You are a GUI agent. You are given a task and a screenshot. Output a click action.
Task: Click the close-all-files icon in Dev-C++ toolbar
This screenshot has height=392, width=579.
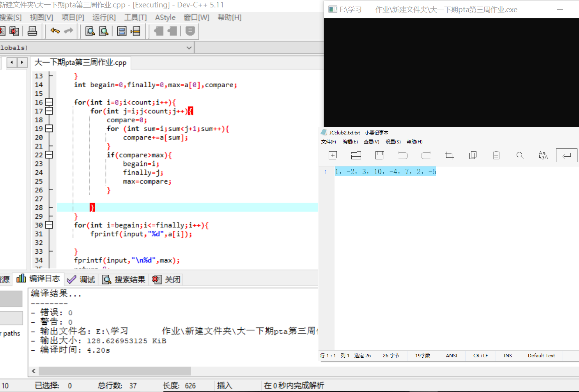(14, 31)
